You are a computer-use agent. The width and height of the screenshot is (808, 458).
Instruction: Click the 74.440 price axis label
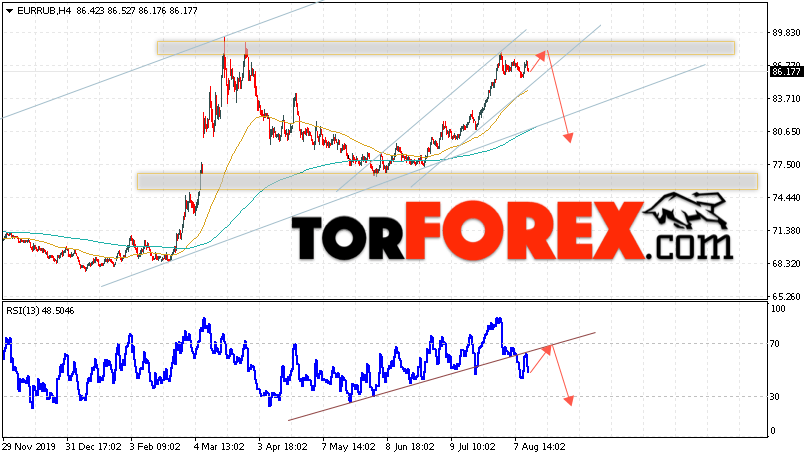tap(786, 197)
